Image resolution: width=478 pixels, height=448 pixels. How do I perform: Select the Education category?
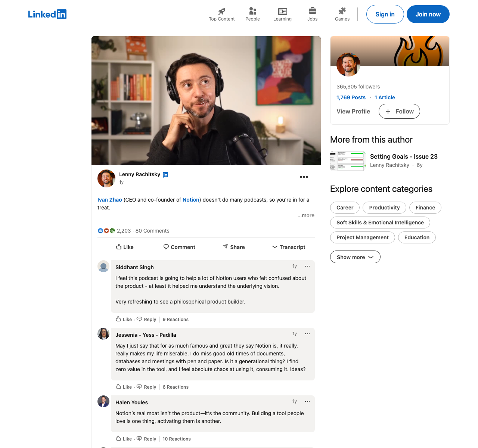click(x=417, y=237)
